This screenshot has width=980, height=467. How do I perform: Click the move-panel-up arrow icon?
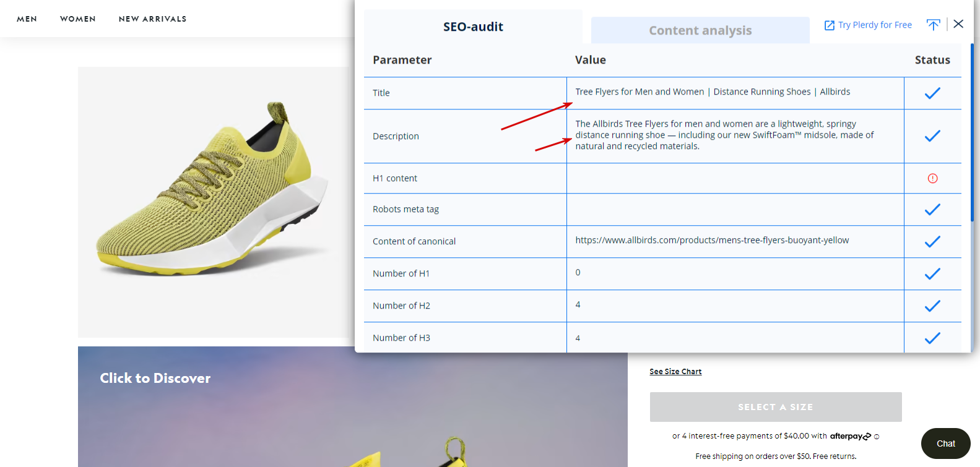933,24
